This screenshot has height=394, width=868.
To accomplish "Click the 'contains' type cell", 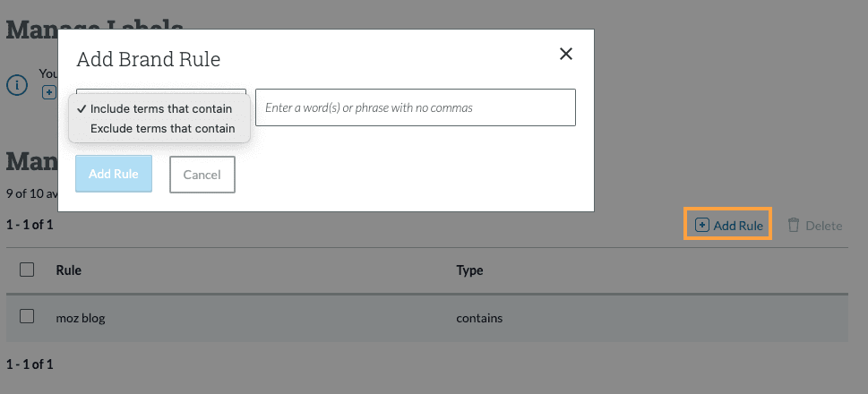I will [x=479, y=318].
